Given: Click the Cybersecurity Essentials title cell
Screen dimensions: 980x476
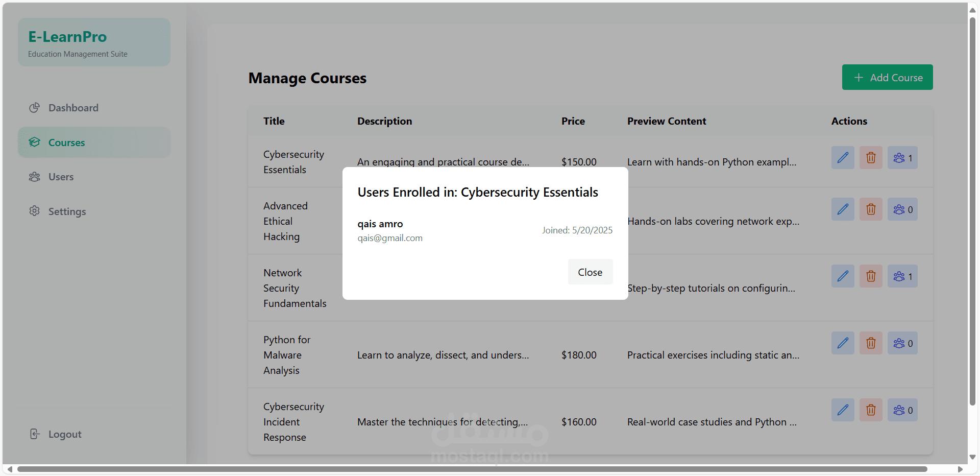Looking at the screenshot, I should (x=293, y=162).
